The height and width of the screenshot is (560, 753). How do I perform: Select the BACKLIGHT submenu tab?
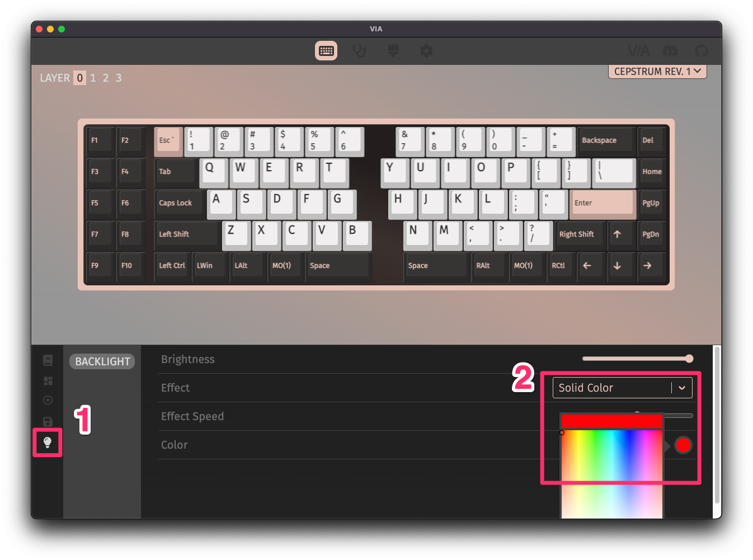point(102,361)
